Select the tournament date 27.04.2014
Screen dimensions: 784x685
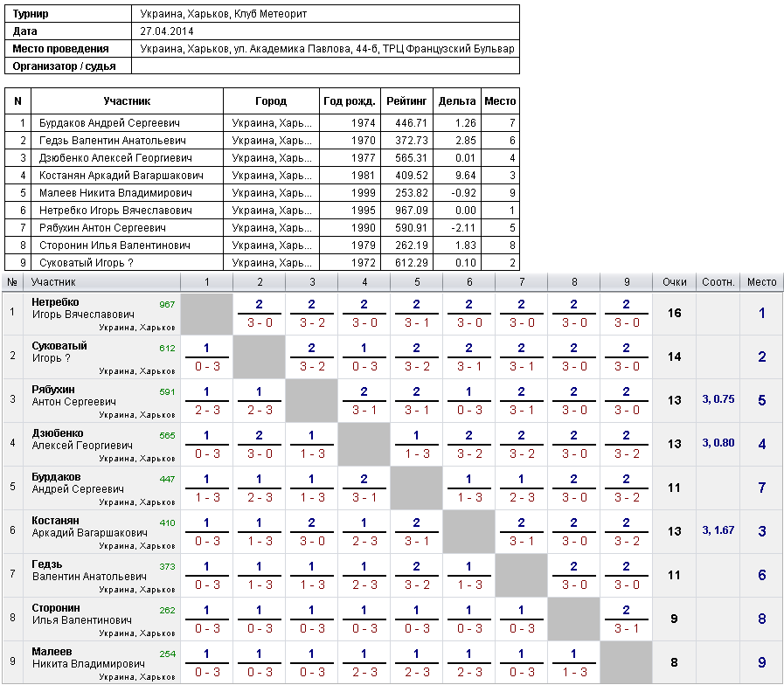click(166, 31)
